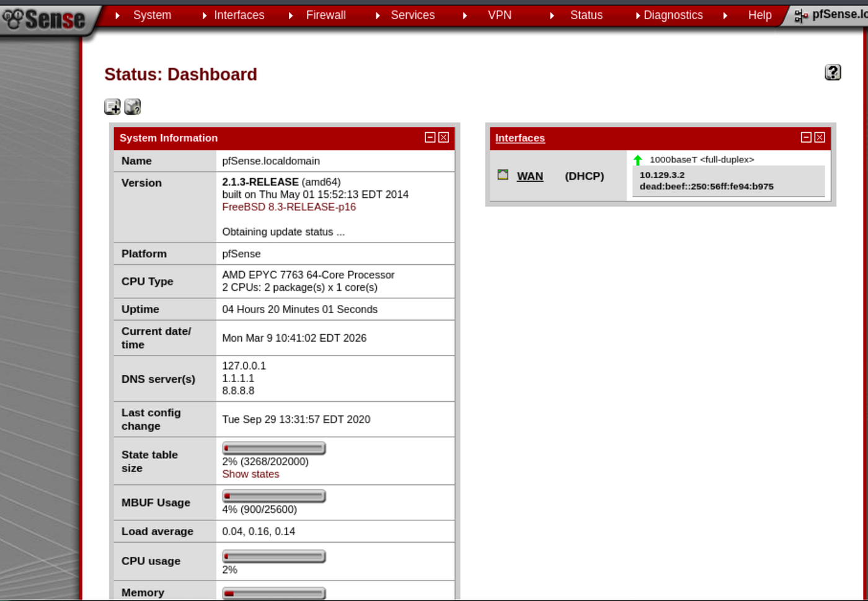This screenshot has height=601, width=868.
Task: Select the 4% (900/25600) MBUF value
Action: click(259, 509)
